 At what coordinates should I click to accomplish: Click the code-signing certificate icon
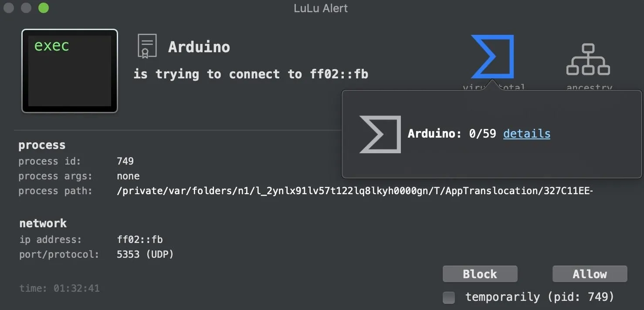[147, 46]
